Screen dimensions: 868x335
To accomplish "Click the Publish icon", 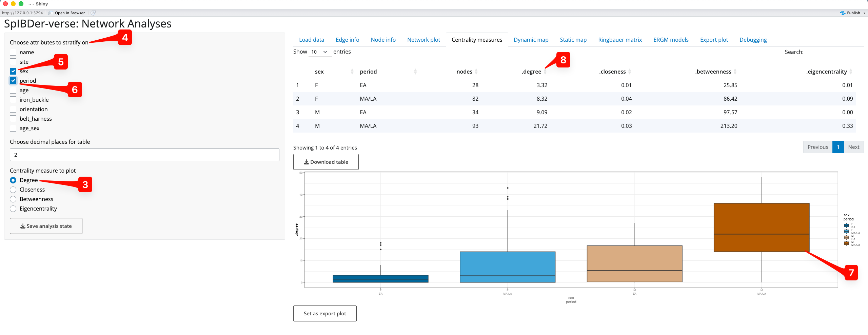I will coord(843,13).
